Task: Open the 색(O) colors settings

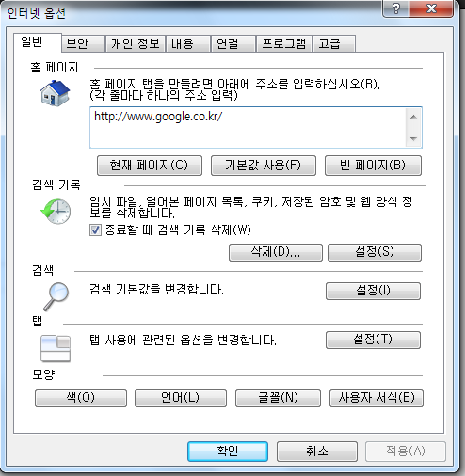Action: point(81,398)
